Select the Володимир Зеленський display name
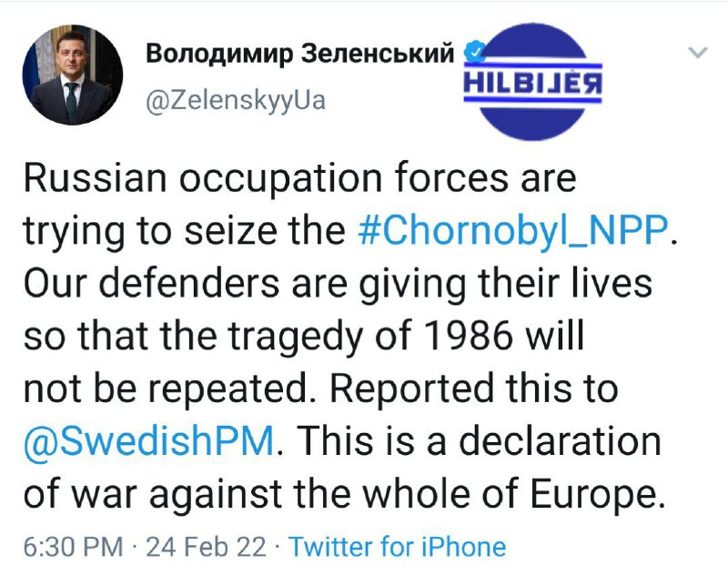Image resolution: width=728 pixels, height=585 pixels. pyautogui.click(x=300, y=53)
